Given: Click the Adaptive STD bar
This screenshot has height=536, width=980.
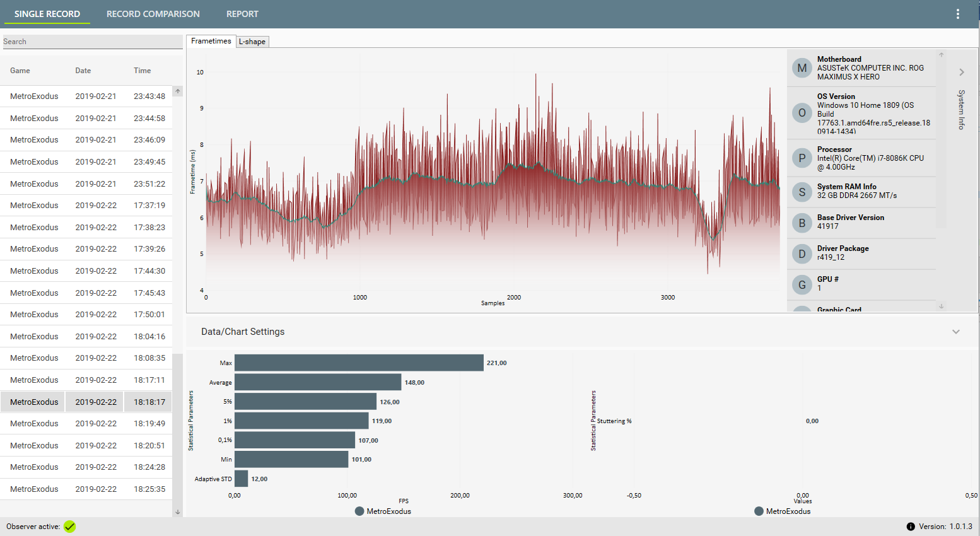Looking at the screenshot, I should [241, 479].
